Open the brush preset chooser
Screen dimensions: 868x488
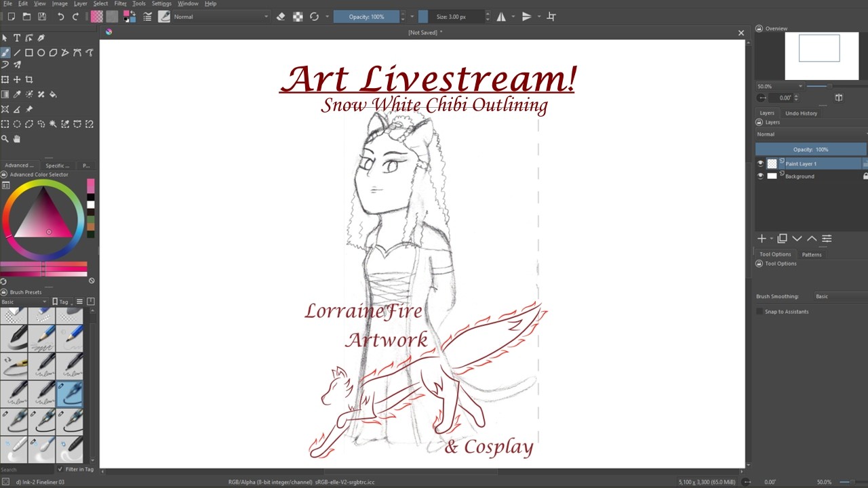[164, 16]
